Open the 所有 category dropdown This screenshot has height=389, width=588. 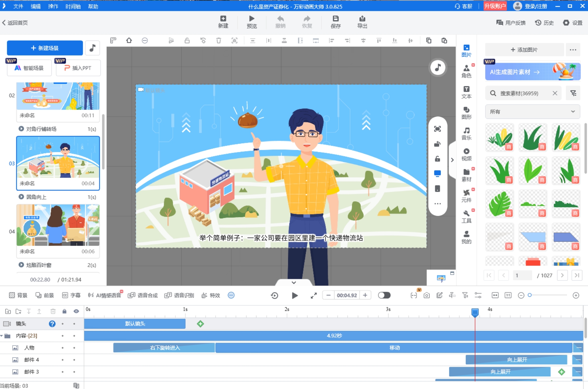pyautogui.click(x=532, y=112)
